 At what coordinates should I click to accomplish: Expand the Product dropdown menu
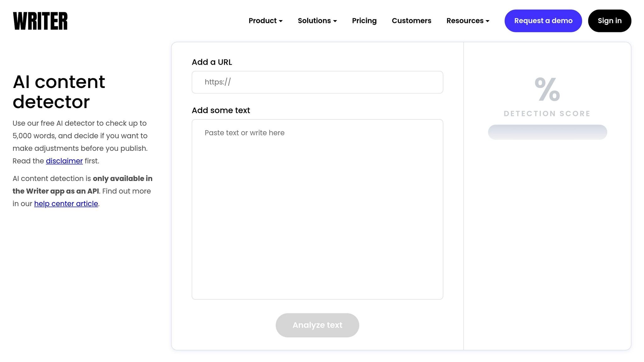pyautogui.click(x=263, y=21)
